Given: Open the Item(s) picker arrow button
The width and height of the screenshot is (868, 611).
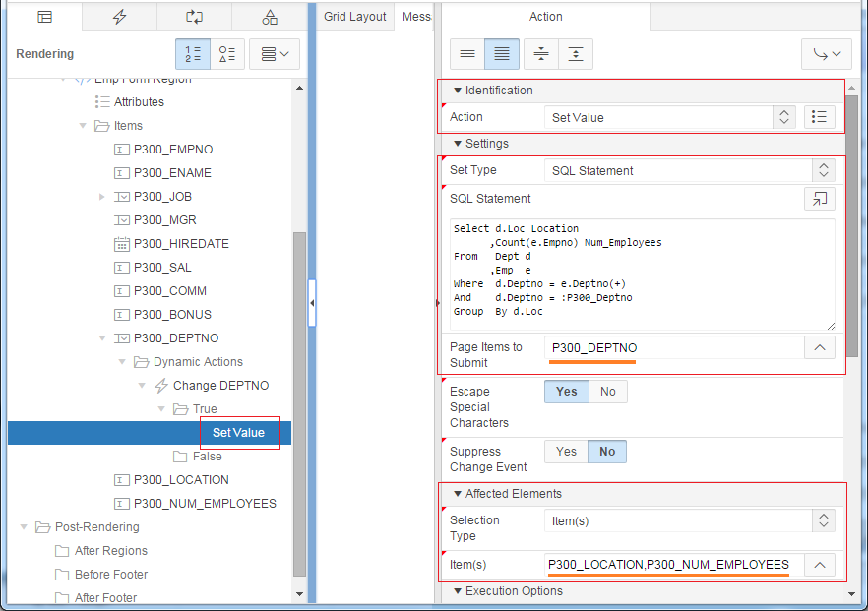Looking at the screenshot, I should tap(820, 565).
